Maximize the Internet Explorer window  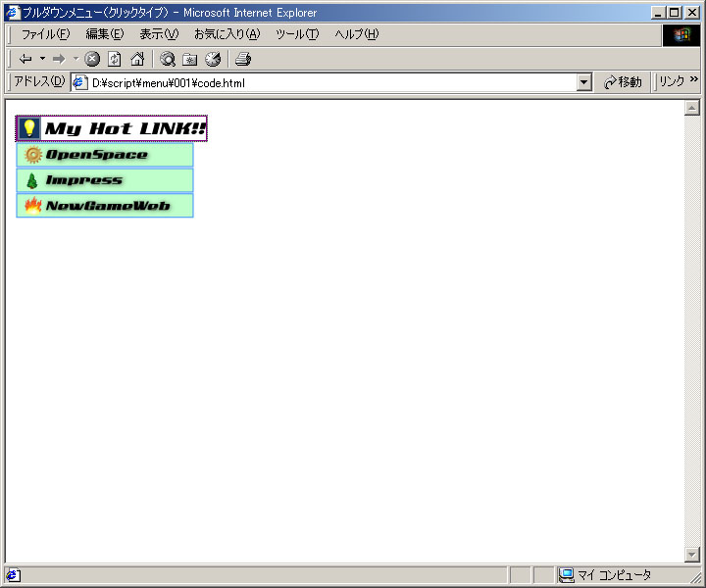click(674, 13)
